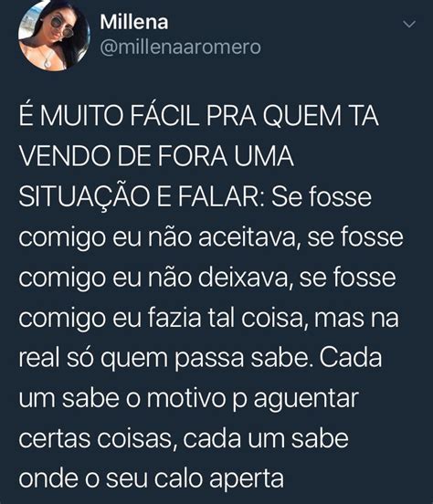Click the word 'QUEM' in the first line
The width and height of the screenshot is (433, 504).
point(301,116)
